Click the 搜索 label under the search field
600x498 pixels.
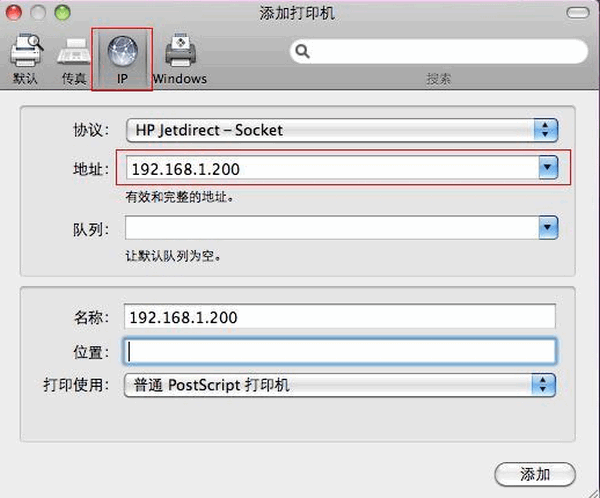point(439,79)
